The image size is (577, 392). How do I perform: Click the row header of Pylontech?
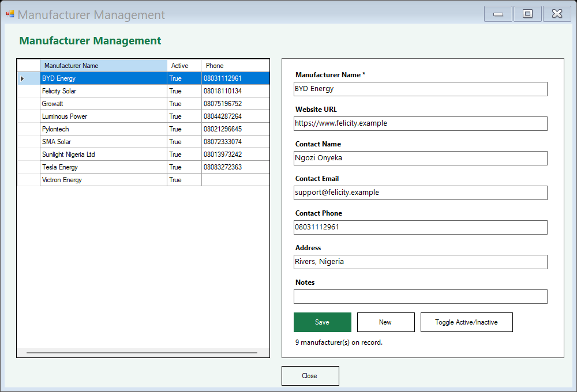coord(29,129)
